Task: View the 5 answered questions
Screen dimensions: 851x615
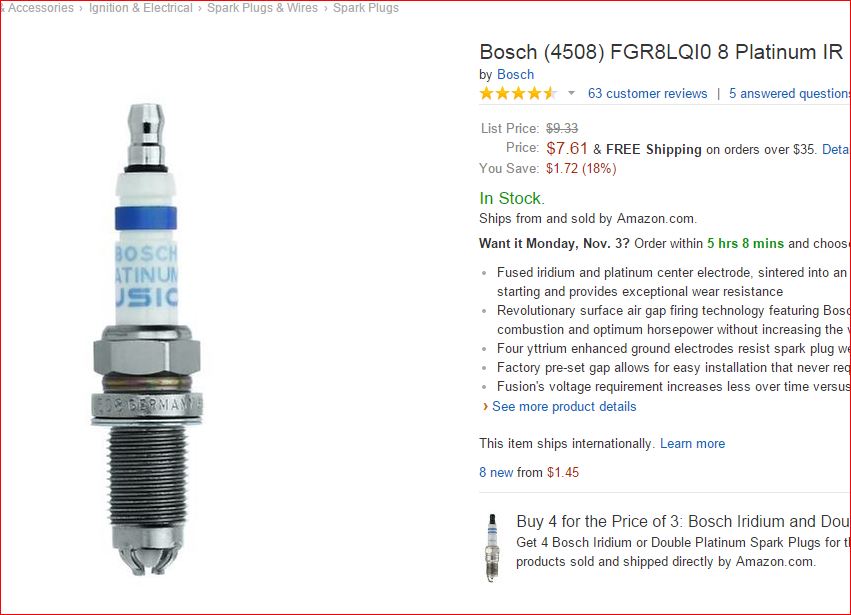Action: (x=789, y=94)
